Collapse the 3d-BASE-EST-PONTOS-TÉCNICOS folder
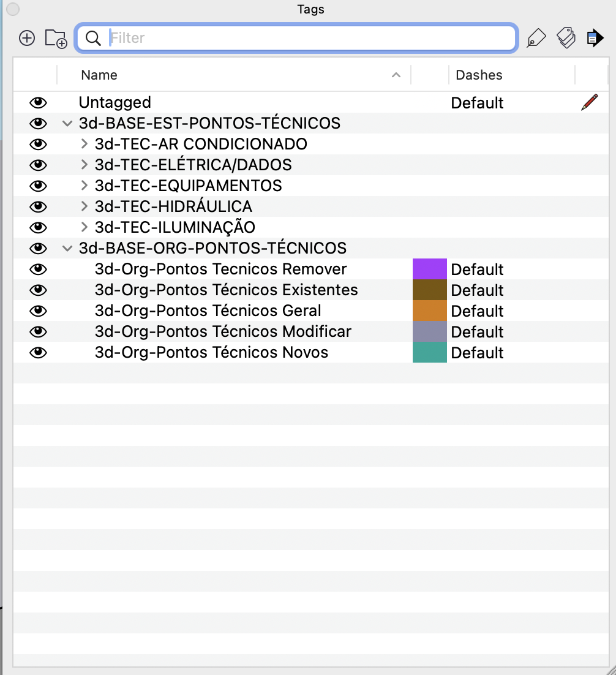 67,124
